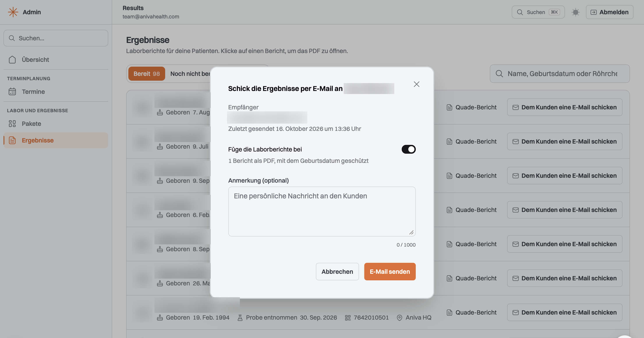Viewport: 644px width, 338px height.
Task: Email the customer born 26. Ma
Action: 564,278
